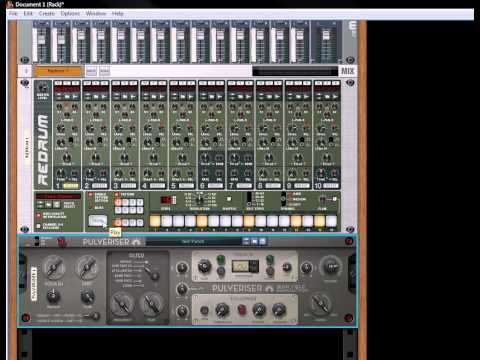Click the mixer master fader
The image size is (480, 360).
coord(326,36)
